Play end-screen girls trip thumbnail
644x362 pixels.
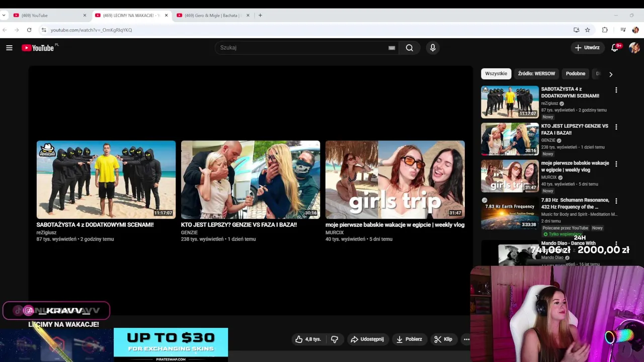395,179
